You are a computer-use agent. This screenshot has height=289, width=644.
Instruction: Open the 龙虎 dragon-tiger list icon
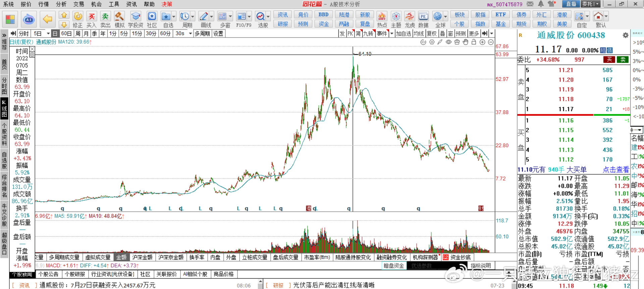[410, 20]
